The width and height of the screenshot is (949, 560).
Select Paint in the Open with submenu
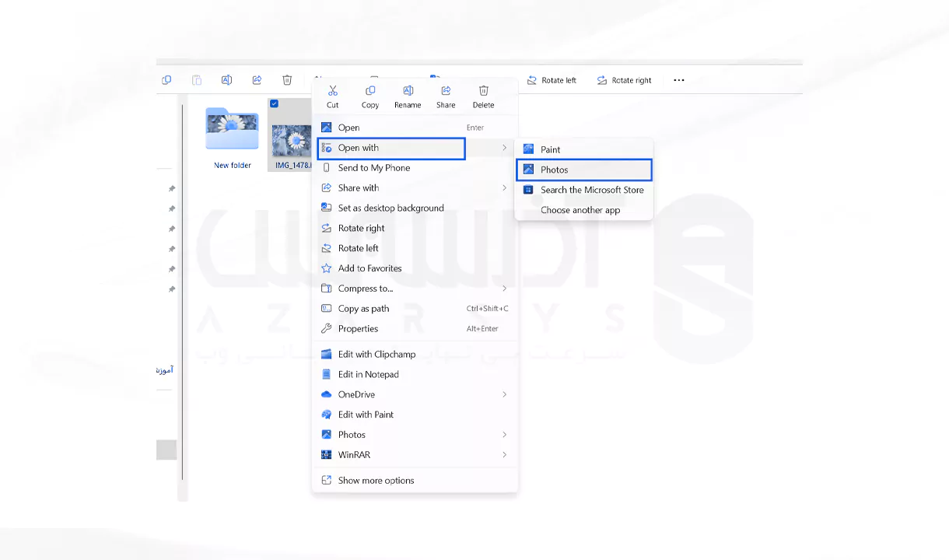[x=584, y=149]
